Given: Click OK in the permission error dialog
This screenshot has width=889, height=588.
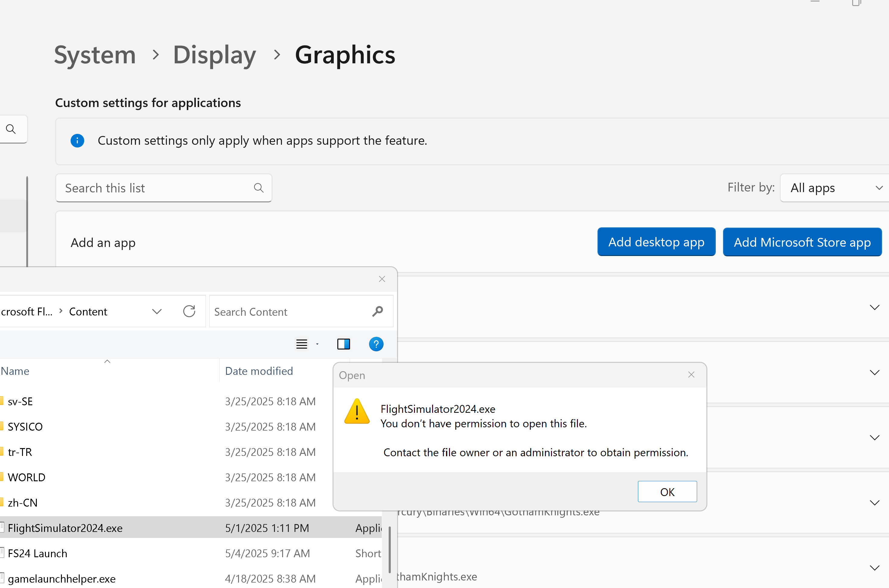Looking at the screenshot, I should pos(667,492).
